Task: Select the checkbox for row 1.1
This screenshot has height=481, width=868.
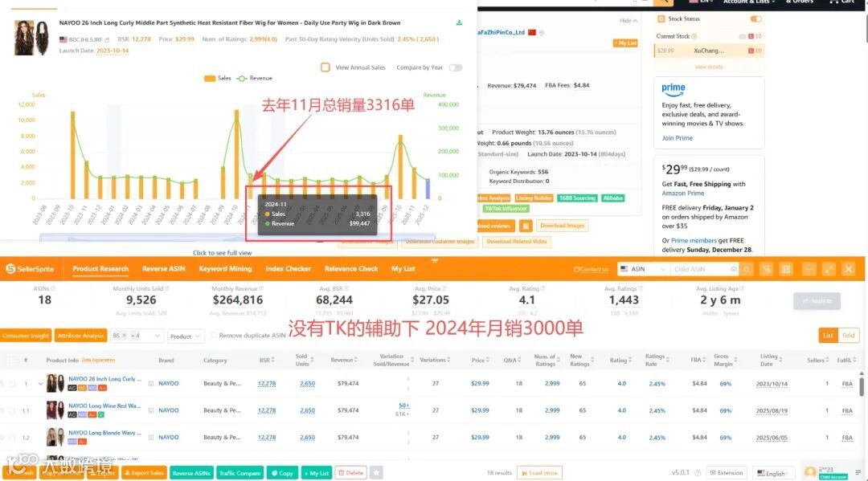Action: pos(12,410)
